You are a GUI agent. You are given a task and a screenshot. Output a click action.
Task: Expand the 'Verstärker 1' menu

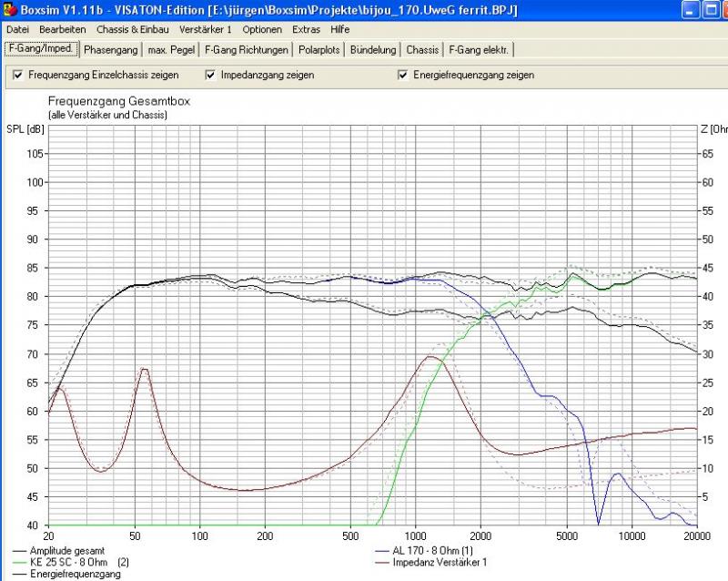click(x=206, y=30)
